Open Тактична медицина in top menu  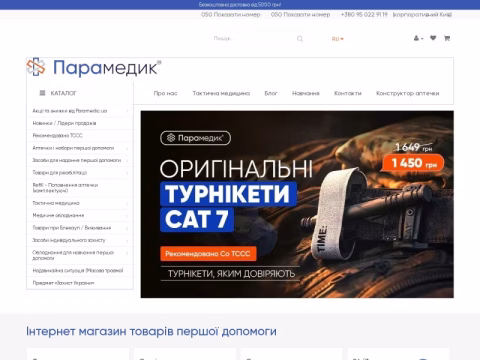tap(221, 93)
